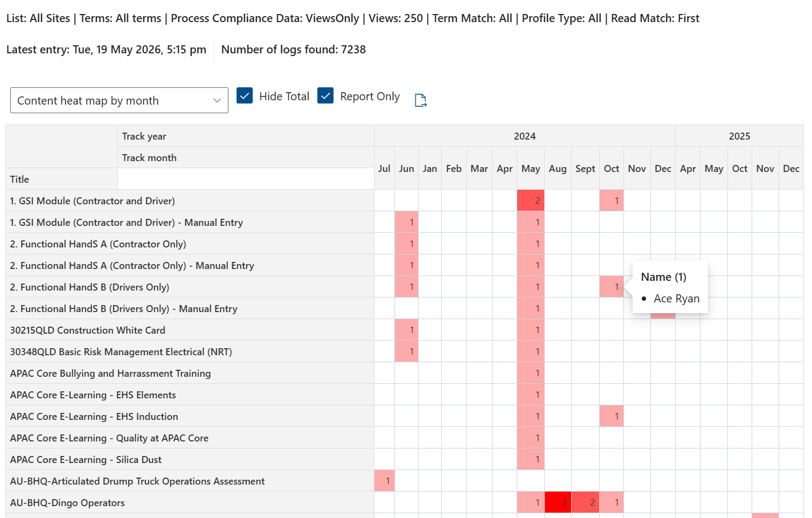Select the 2025 year column header
Screen dimensions: 812x518
(739, 136)
